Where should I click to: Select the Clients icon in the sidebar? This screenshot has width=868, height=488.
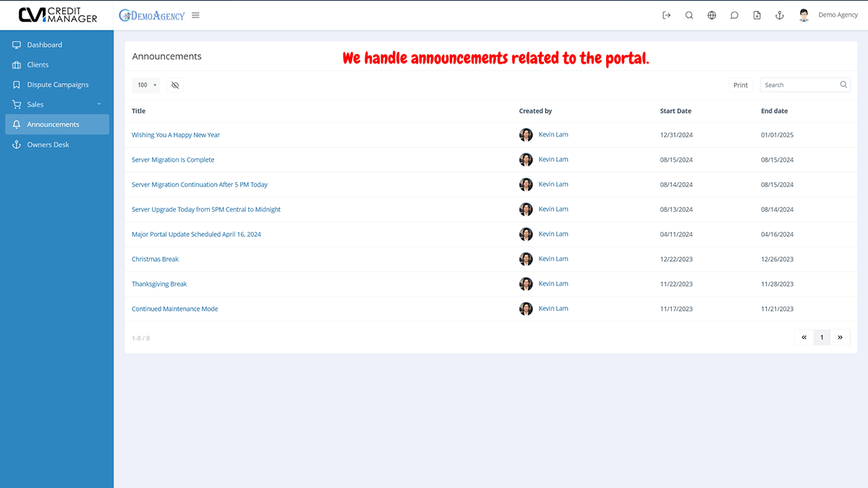pyautogui.click(x=15, y=64)
